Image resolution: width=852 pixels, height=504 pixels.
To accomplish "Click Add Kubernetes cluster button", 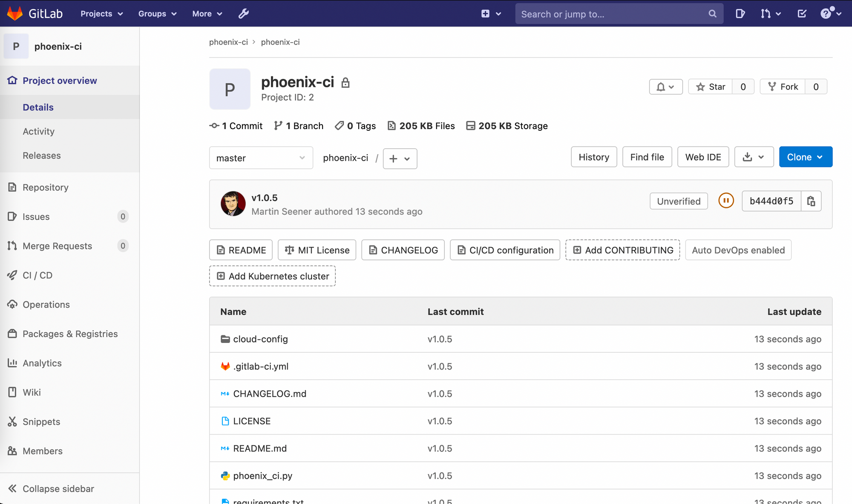I will pyautogui.click(x=272, y=276).
